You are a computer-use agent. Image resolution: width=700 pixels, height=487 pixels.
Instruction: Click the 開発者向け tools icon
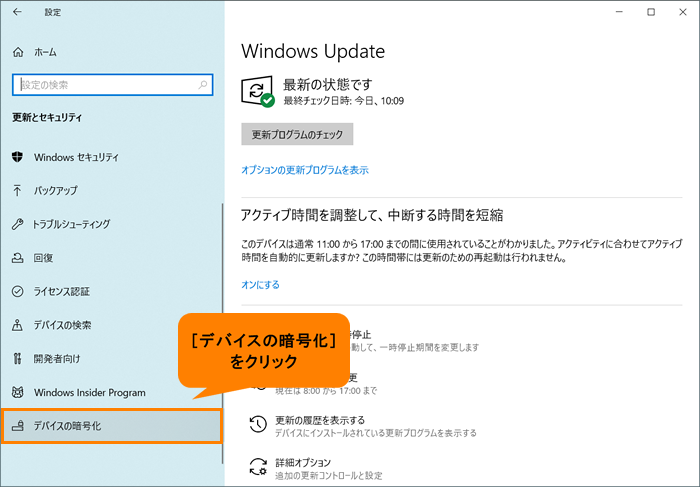[x=17, y=358]
